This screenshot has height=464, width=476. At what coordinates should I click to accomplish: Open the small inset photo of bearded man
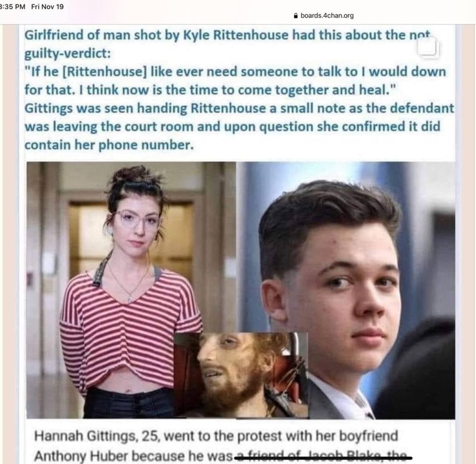[x=241, y=375]
